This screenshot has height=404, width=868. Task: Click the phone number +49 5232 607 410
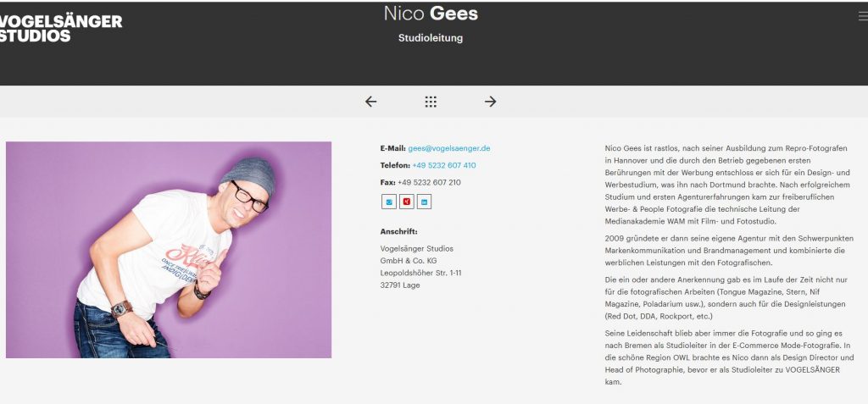click(443, 165)
